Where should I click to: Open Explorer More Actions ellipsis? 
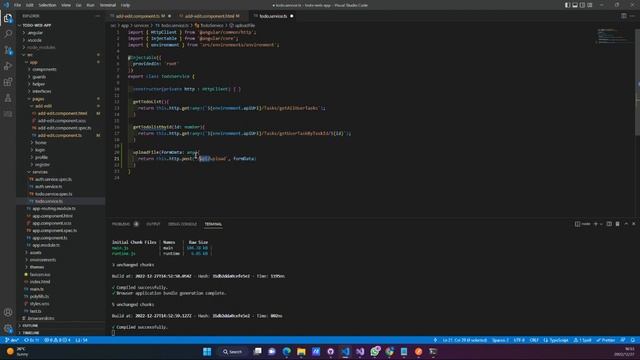[98, 16]
